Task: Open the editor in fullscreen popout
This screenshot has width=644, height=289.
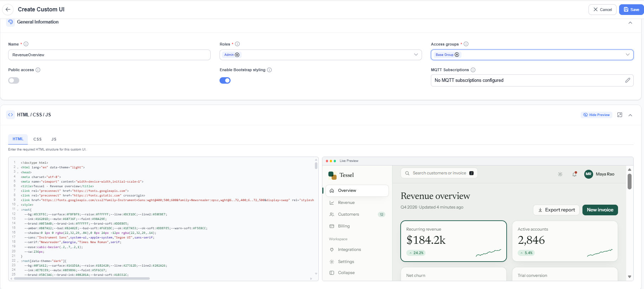Action: [620, 115]
